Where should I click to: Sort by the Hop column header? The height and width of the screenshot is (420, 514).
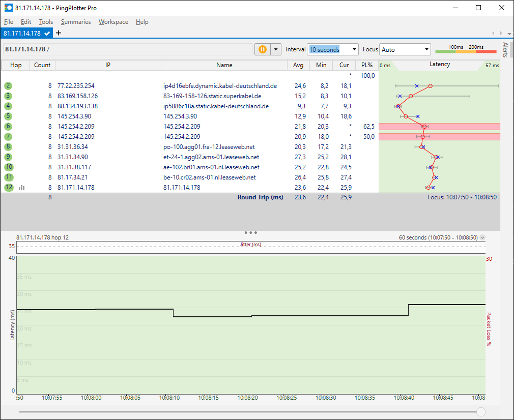pyautogui.click(x=16, y=65)
